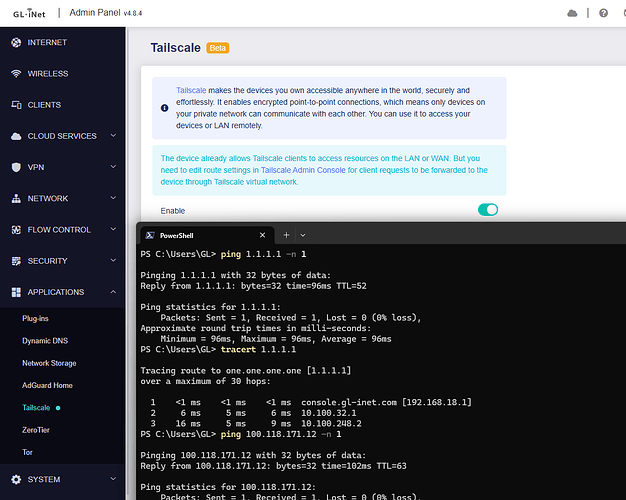This screenshot has width=626, height=500.
Task: Click the Beta badge
Action: click(x=218, y=48)
